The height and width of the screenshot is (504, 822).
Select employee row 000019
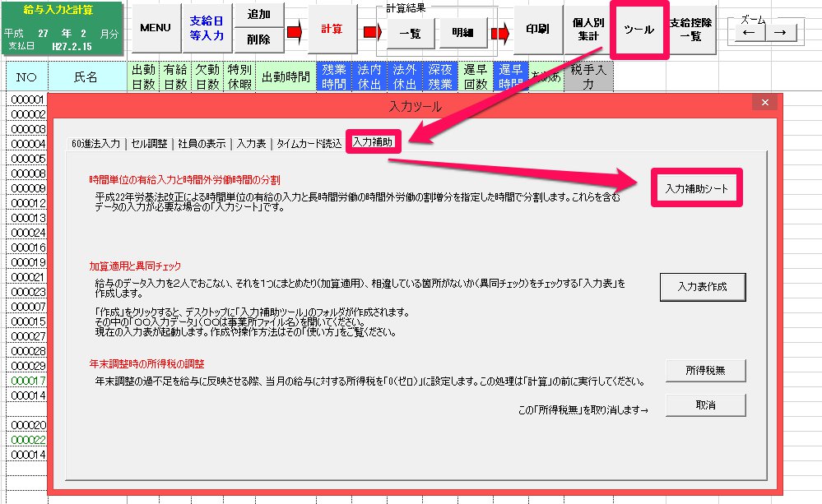click(x=27, y=262)
